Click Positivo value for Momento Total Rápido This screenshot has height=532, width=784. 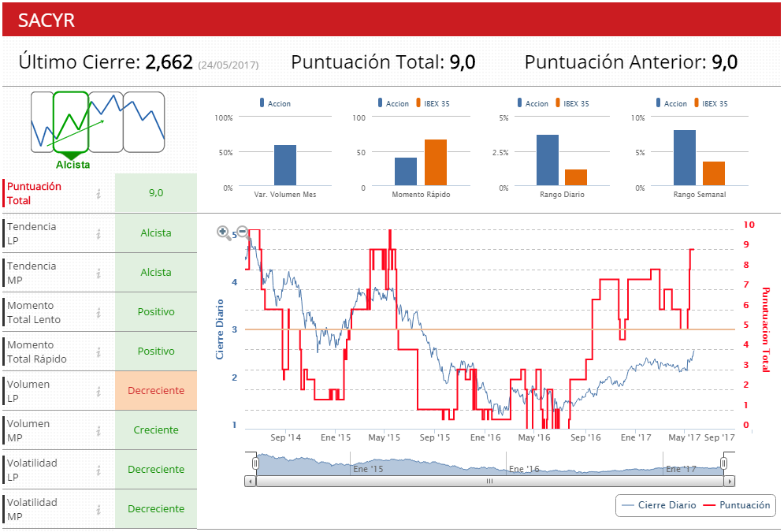coord(156,352)
